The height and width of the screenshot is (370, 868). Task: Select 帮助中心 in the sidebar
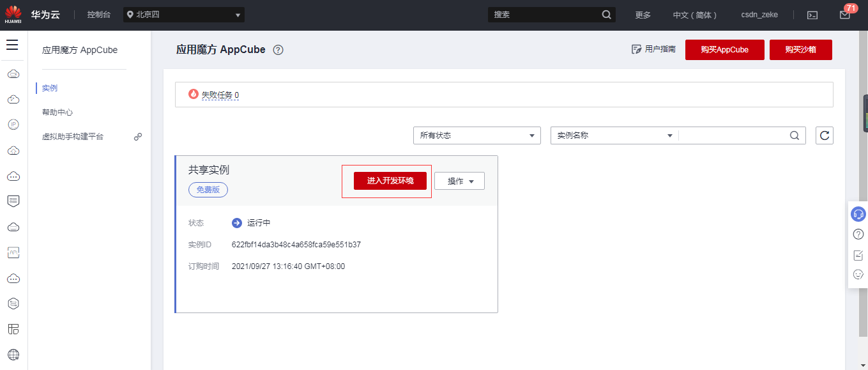tap(57, 112)
